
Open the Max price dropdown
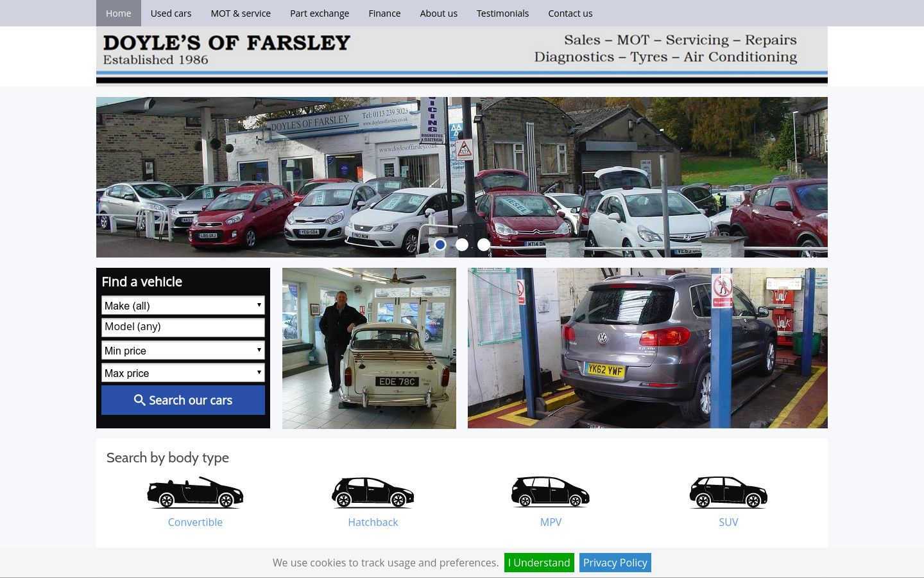(183, 373)
